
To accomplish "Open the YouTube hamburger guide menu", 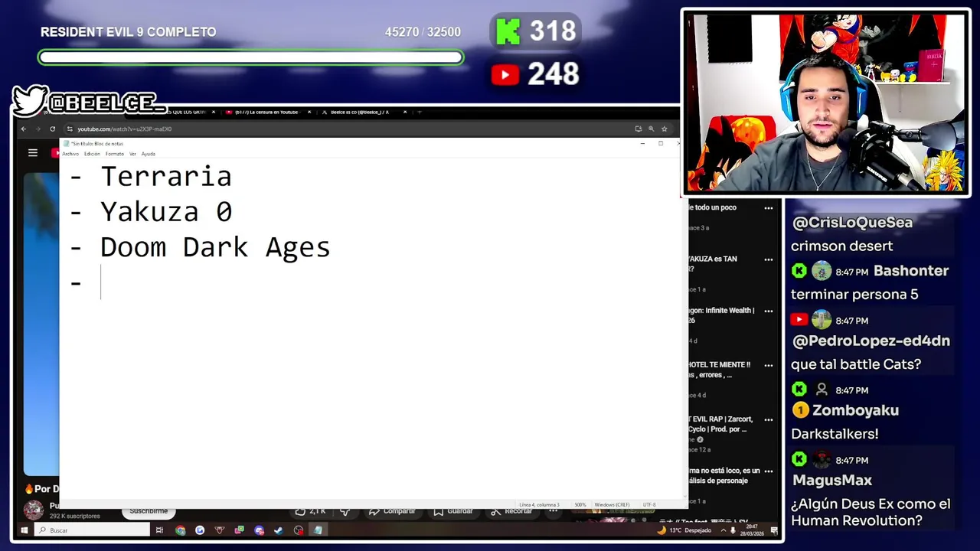I will pyautogui.click(x=33, y=152).
